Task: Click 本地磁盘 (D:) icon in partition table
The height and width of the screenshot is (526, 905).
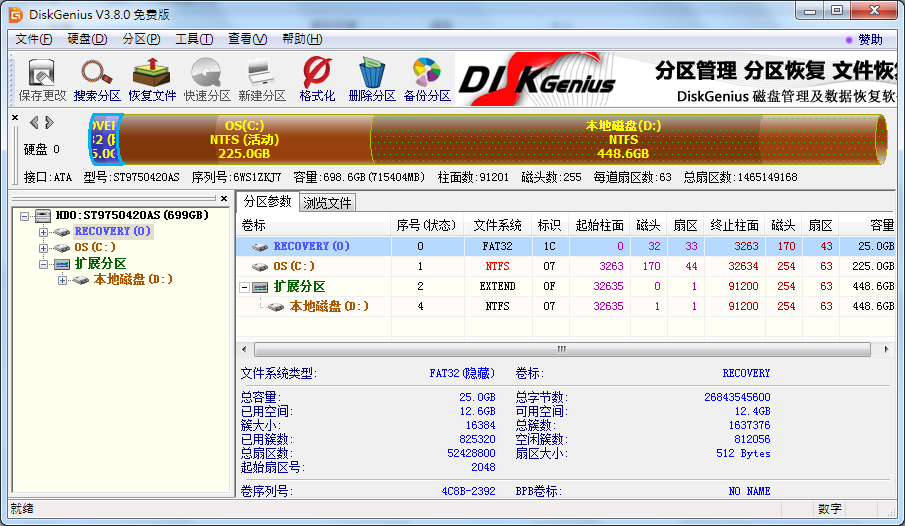Action: [276, 307]
